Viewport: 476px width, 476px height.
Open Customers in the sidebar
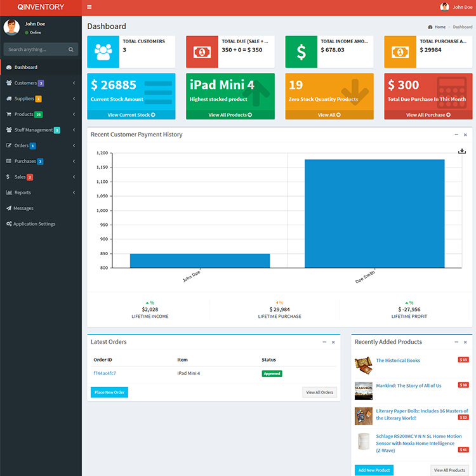point(41,83)
